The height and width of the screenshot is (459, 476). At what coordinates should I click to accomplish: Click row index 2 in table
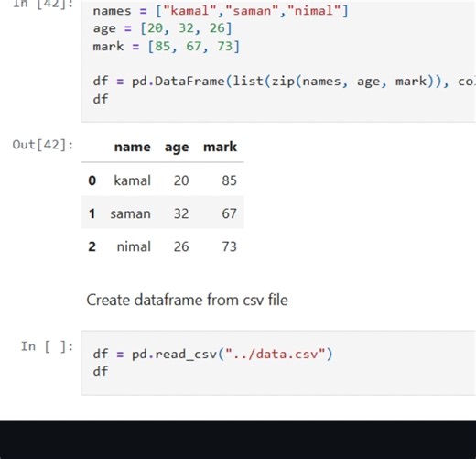tap(92, 246)
